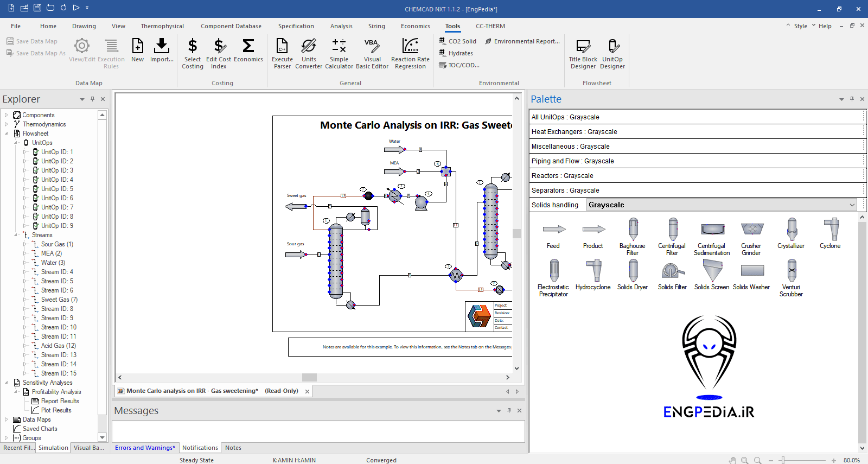Open the Palette panel options arrow
This screenshot has height=464, width=868.
pos(841,99)
